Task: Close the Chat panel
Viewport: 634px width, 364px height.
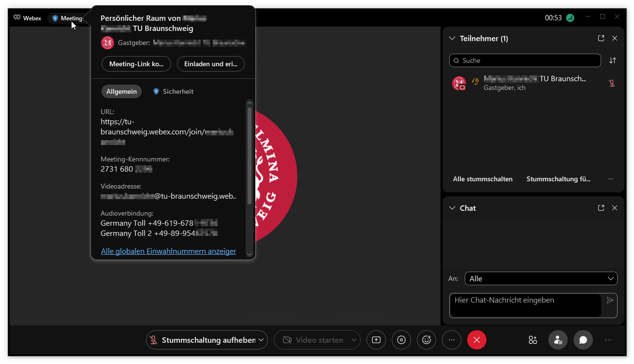Action: (615, 208)
